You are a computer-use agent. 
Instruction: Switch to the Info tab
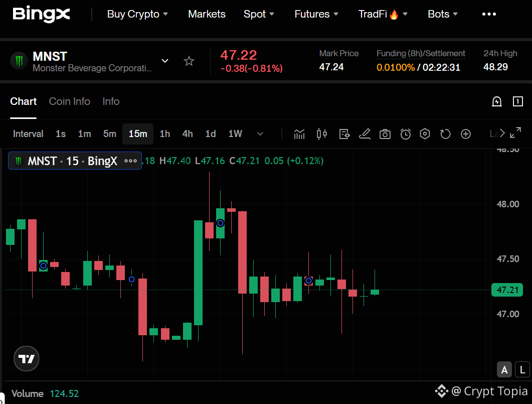(x=111, y=101)
